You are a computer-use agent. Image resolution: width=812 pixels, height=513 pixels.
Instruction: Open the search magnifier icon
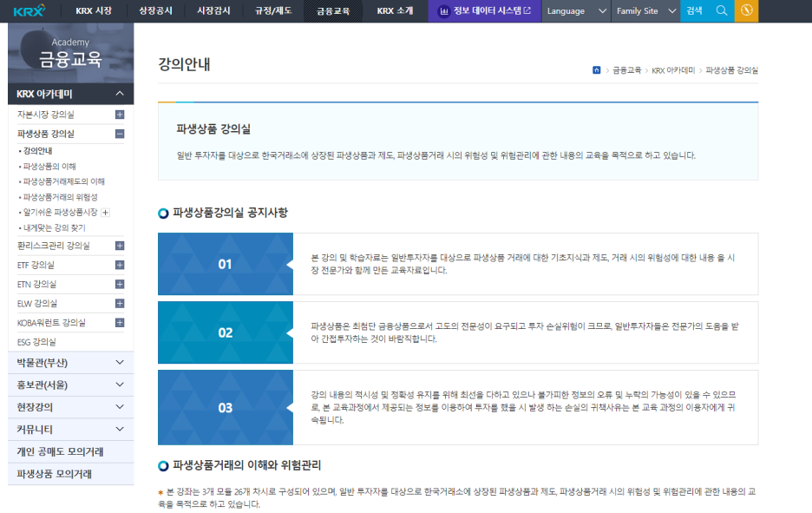click(x=722, y=10)
